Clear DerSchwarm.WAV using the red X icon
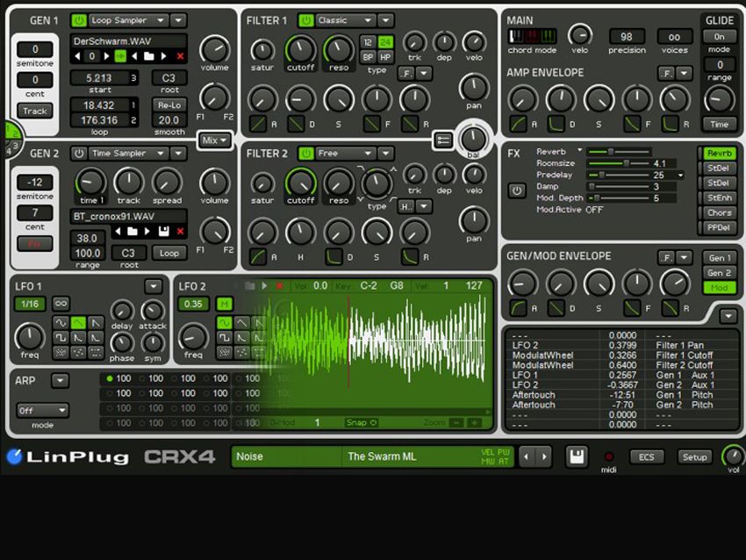 181,55
